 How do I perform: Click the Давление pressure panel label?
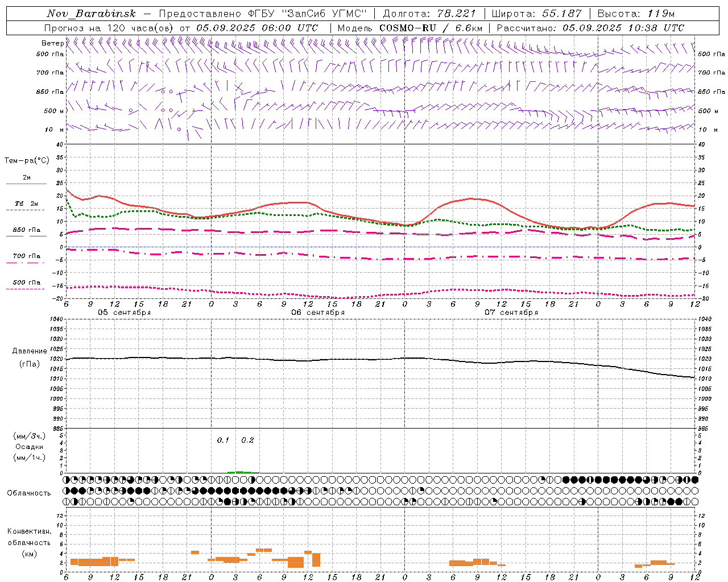pos(29,351)
